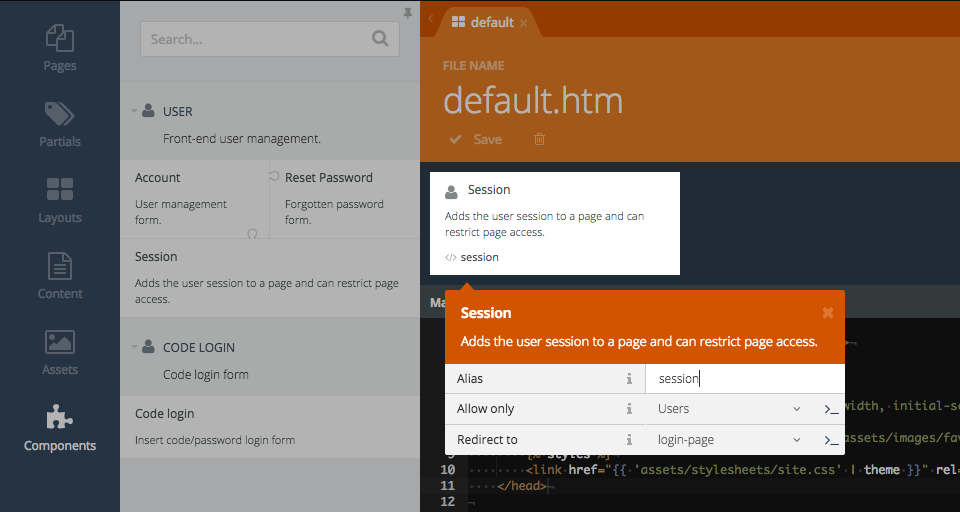
Task: Click the Alias info icon
Action: click(x=629, y=379)
